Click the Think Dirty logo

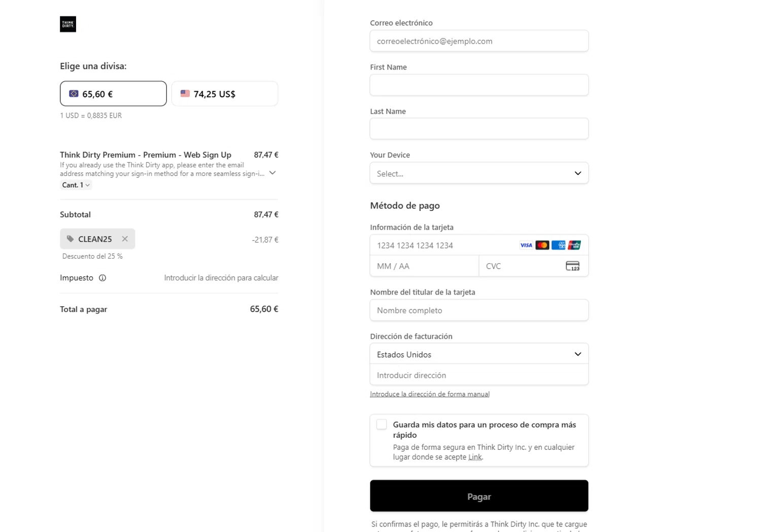tap(68, 24)
